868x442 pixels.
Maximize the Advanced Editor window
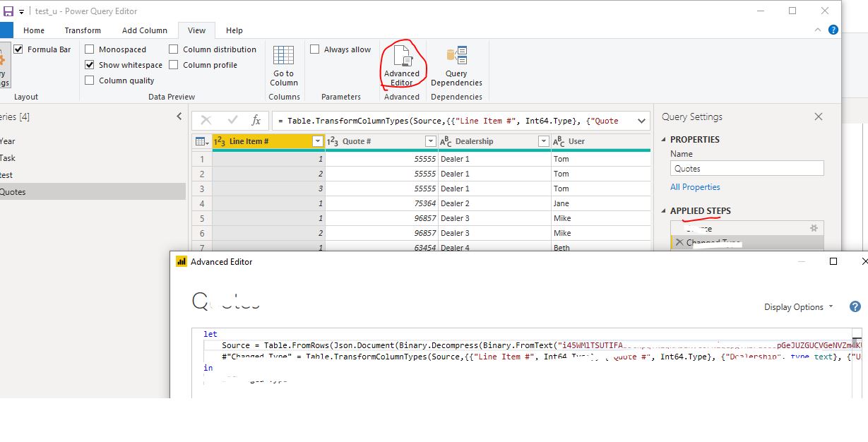pyautogui.click(x=833, y=261)
